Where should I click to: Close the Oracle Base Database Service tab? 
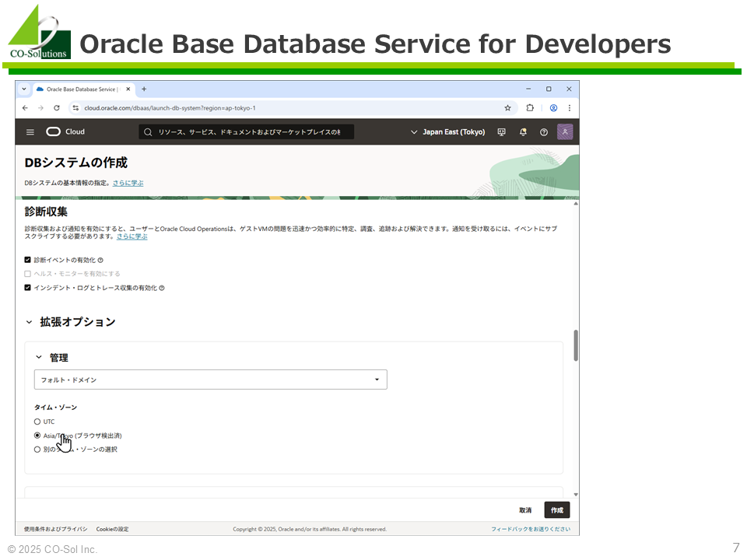[x=128, y=89]
